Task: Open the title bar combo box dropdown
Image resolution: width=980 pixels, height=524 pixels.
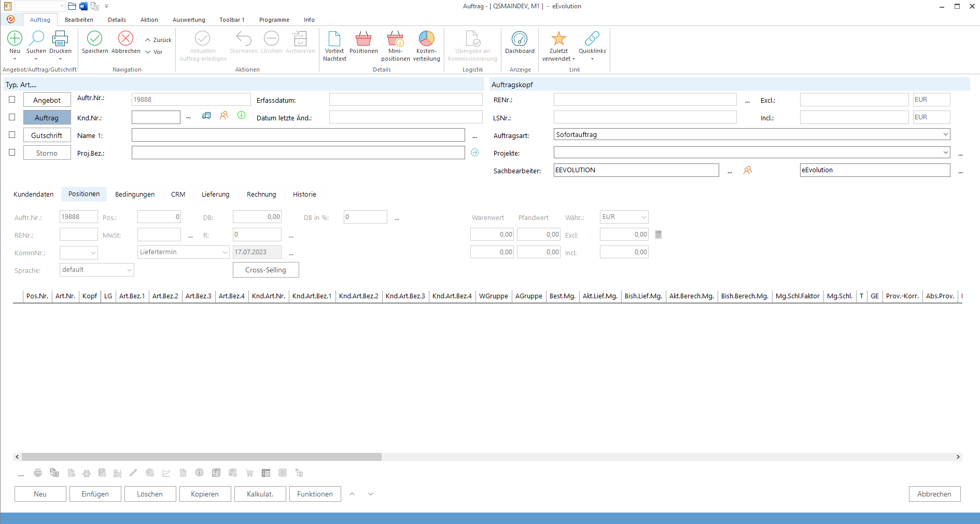Action: (x=62, y=6)
